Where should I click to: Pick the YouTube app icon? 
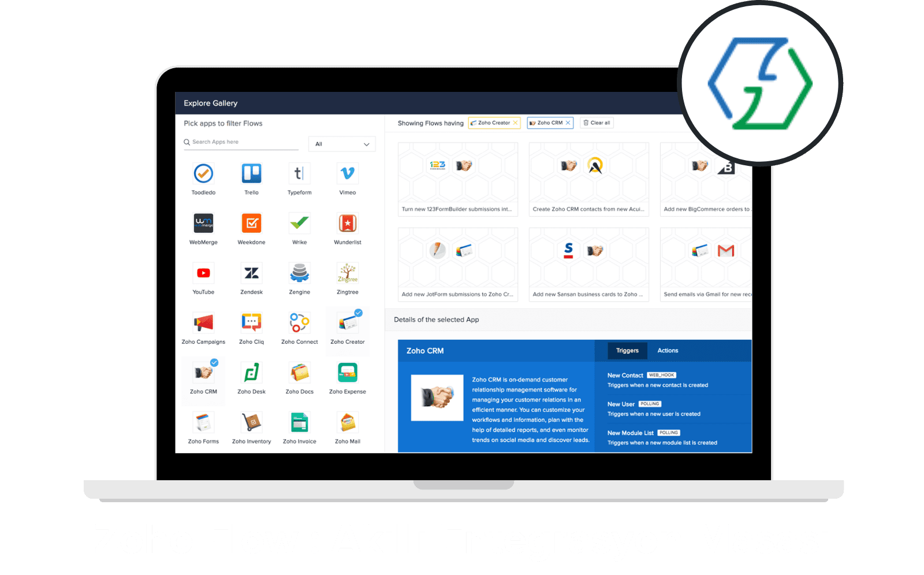[x=203, y=273]
